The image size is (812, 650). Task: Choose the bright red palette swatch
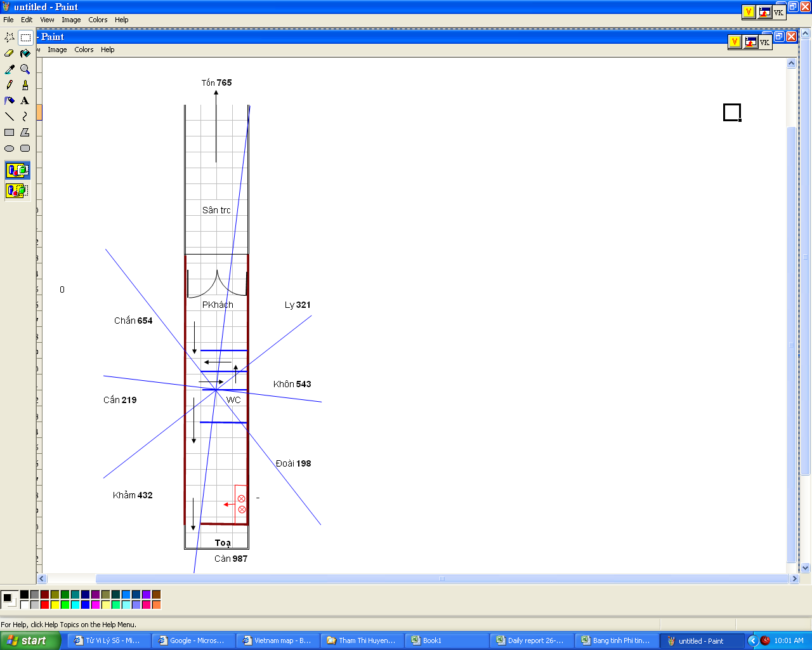point(45,605)
